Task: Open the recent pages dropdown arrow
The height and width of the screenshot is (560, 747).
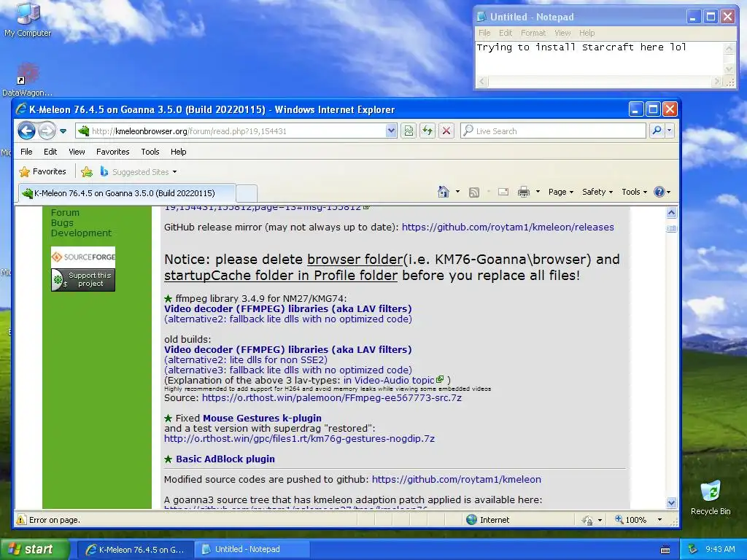Action: pyautogui.click(x=63, y=131)
